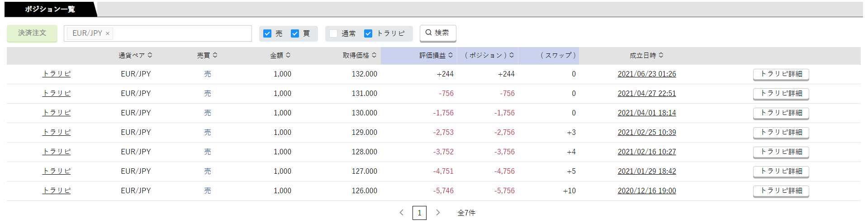Sort by 売買 column arrows
868x224 pixels.
coord(215,55)
